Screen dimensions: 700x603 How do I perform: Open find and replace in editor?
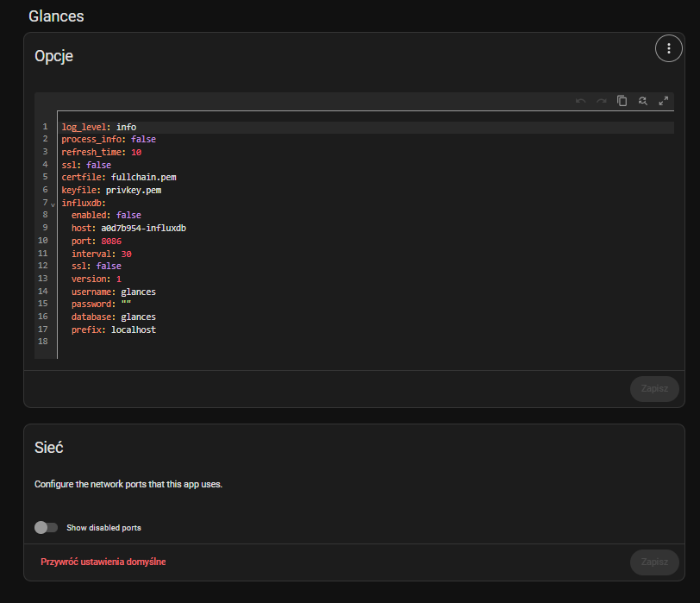[643, 101]
